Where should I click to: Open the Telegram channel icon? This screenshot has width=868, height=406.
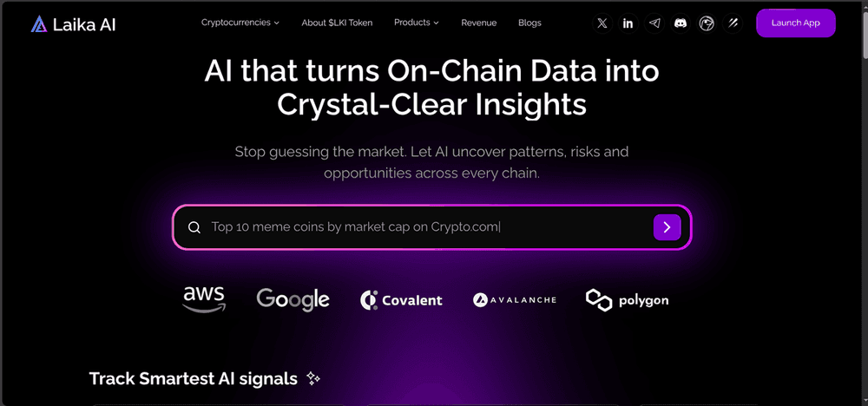[654, 23]
